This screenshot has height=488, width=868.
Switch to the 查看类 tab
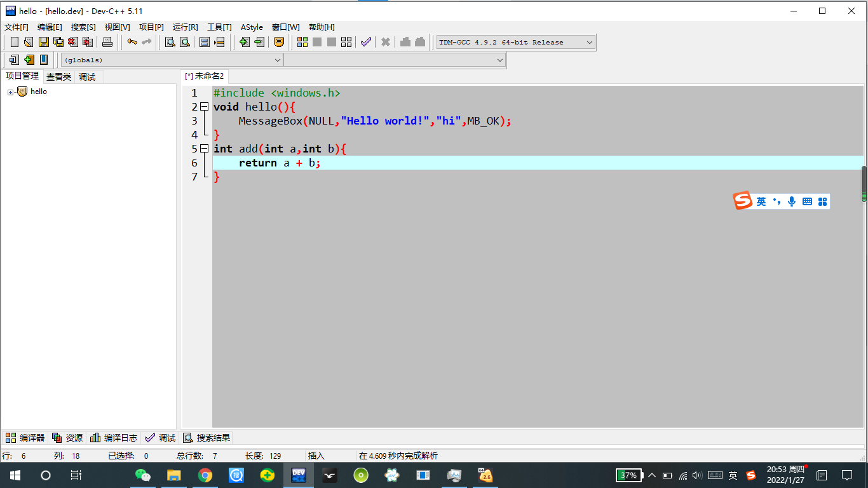coord(58,76)
